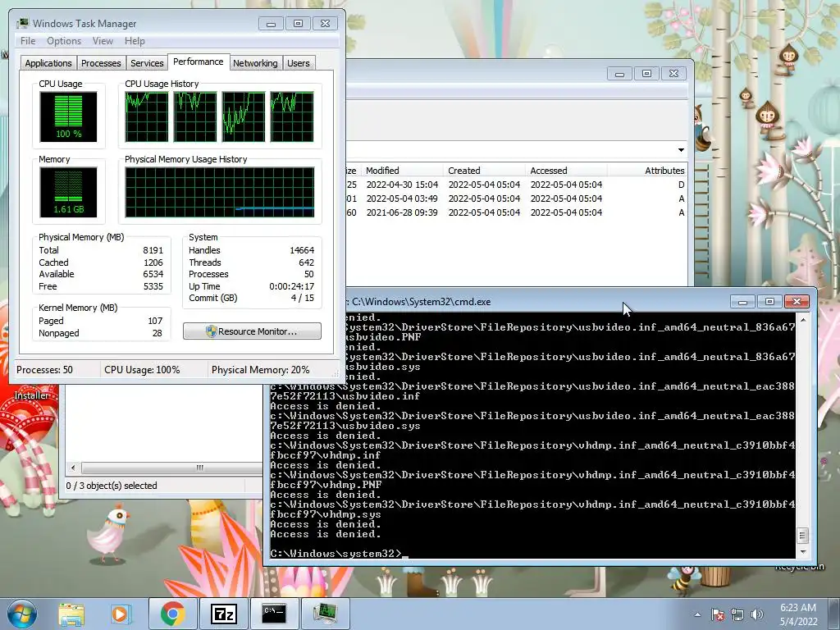Open Action Center flag icon
Screen dimensions: 840x630
coord(717,614)
